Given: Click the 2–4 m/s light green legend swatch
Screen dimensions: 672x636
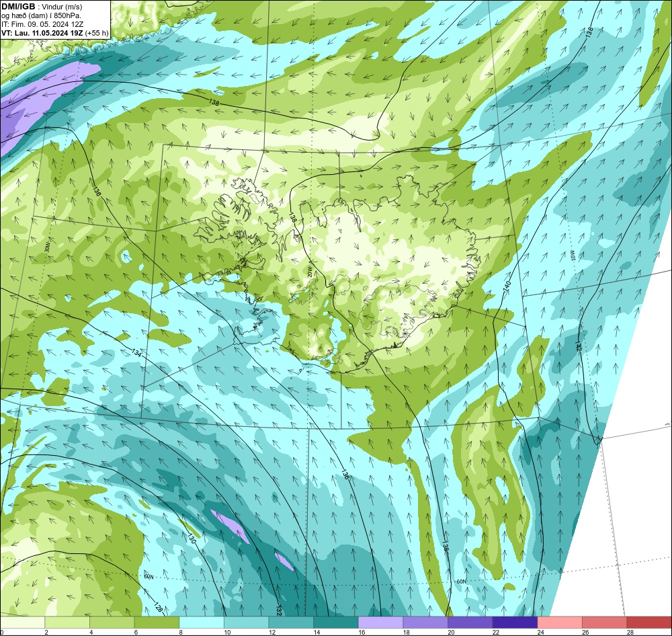Looking at the screenshot, I should [67, 623].
